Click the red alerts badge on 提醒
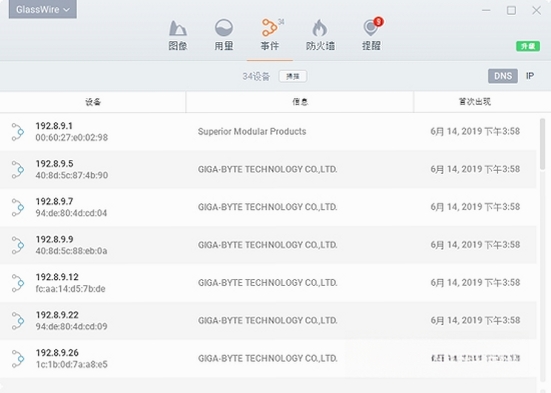 pyautogui.click(x=378, y=22)
